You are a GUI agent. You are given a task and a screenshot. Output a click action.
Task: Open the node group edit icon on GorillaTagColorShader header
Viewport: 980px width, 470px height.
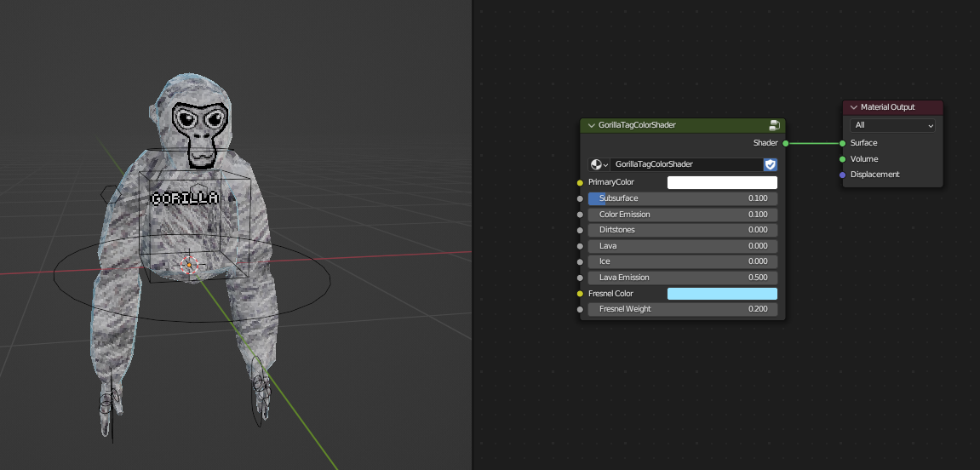pyautogui.click(x=774, y=125)
